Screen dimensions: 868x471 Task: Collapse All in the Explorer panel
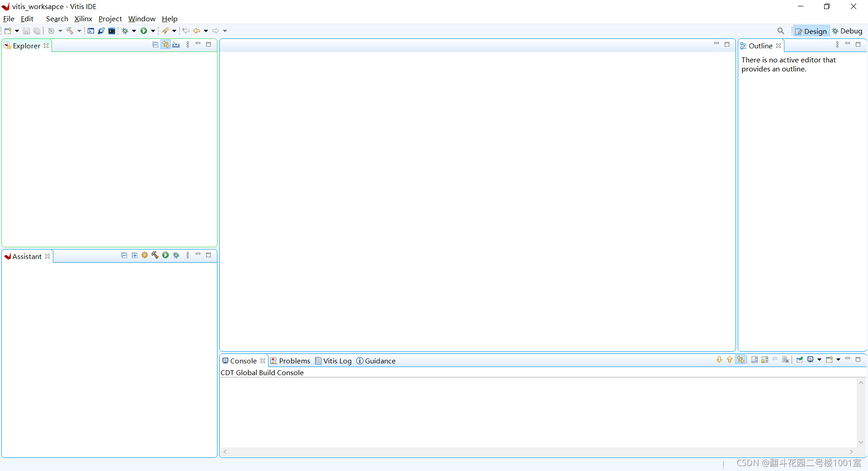(x=156, y=44)
